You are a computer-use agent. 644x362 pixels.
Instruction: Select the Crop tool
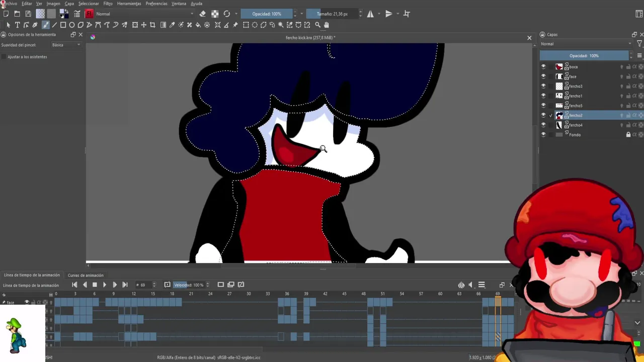pyautogui.click(x=152, y=25)
